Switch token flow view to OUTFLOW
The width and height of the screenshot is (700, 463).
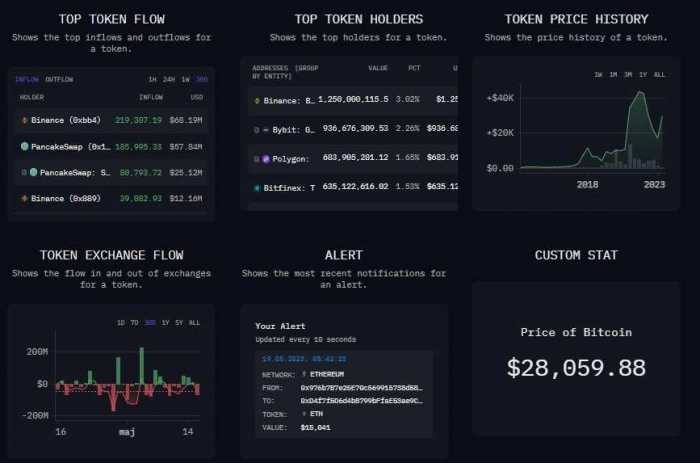tap(58, 79)
